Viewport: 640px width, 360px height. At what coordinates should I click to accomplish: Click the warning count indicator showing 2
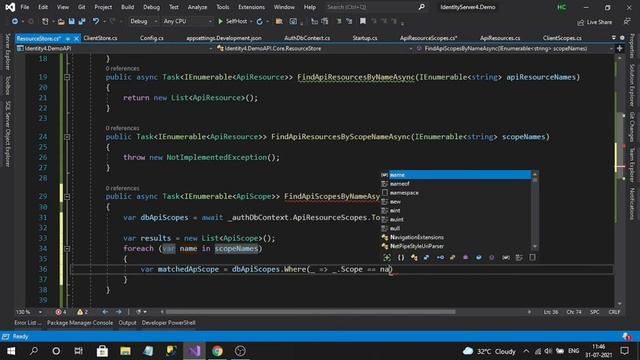click(82, 312)
